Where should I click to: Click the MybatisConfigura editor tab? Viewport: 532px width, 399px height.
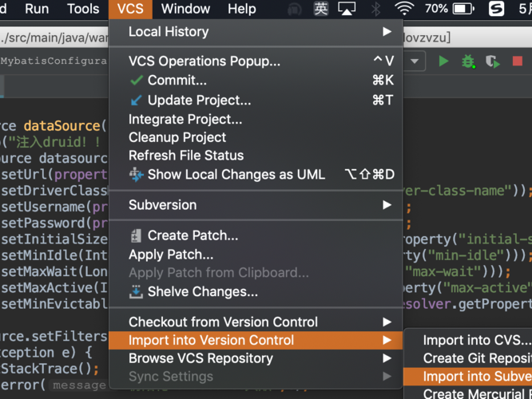point(54,61)
